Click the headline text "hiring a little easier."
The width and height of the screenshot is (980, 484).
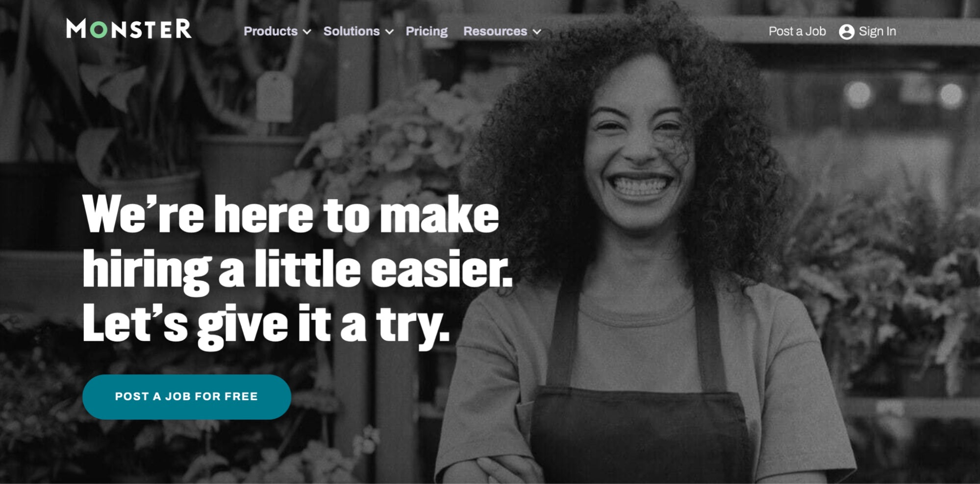(298, 269)
